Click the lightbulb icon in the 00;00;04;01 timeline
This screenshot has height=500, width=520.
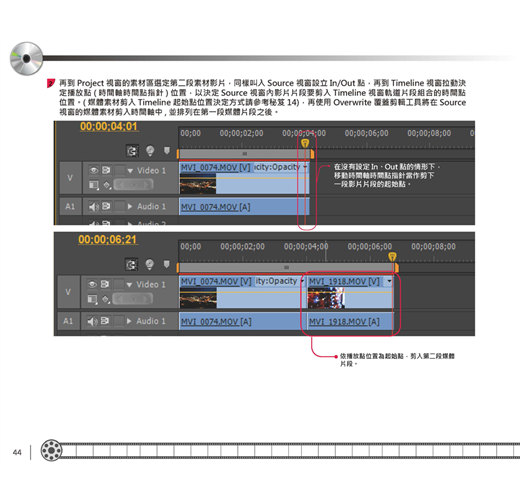point(150,151)
